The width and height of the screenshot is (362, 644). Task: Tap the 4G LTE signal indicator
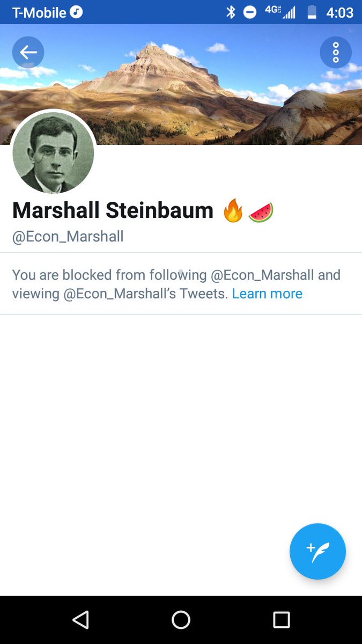click(280, 12)
